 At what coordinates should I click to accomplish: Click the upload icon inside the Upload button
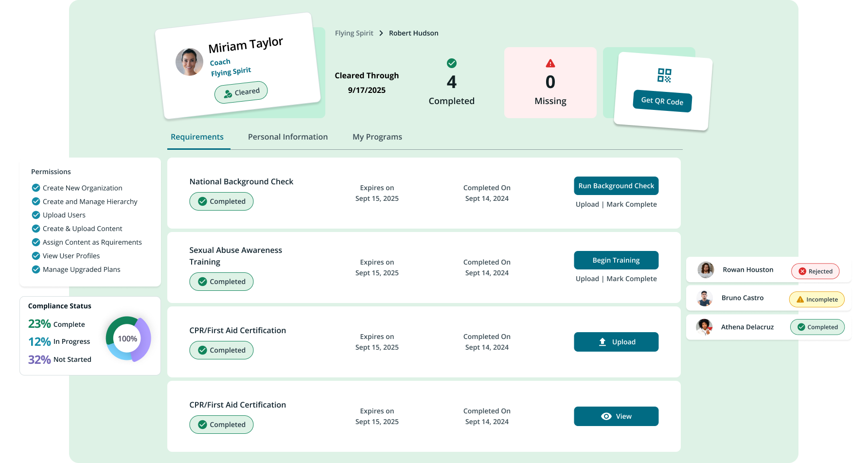(x=602, y=341)
